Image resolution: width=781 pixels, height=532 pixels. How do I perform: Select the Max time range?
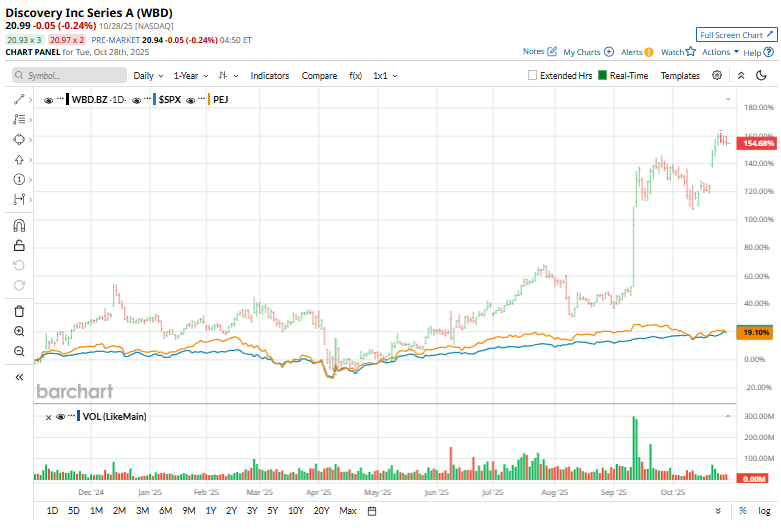(348, 511)
